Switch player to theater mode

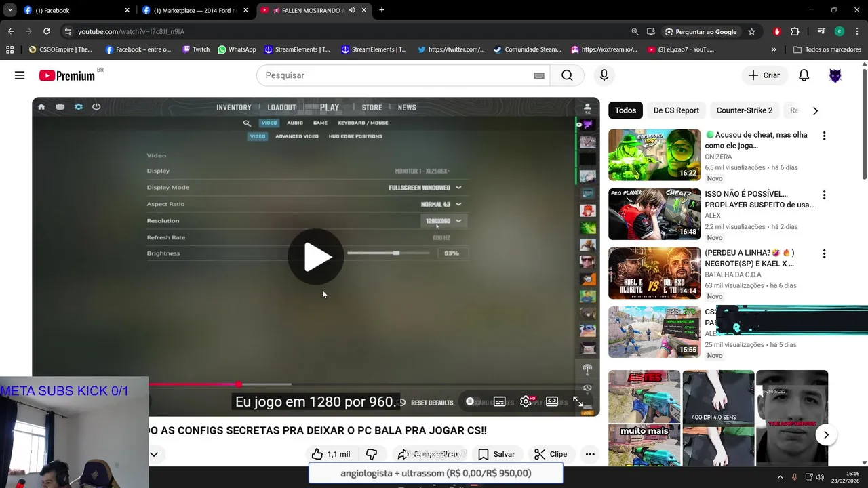[552, 401]
